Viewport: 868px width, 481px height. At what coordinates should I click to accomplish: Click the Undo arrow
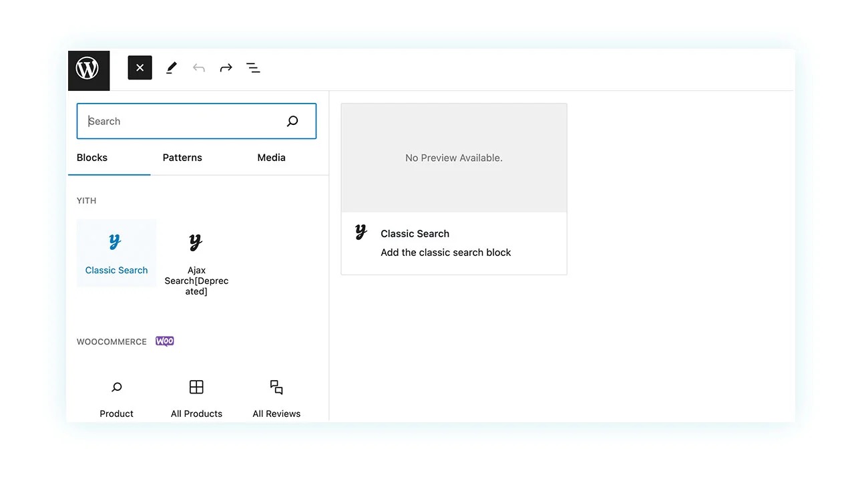[198, 67]
